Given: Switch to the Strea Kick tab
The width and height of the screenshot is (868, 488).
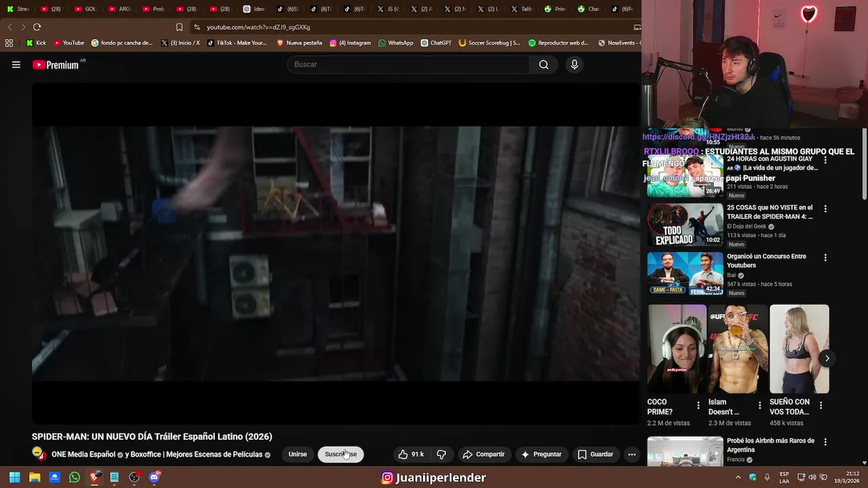Looking at the screenshot, I should coord(18,9).
